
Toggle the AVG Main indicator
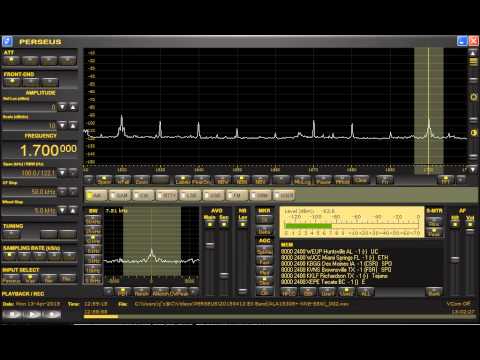(210, 225)
